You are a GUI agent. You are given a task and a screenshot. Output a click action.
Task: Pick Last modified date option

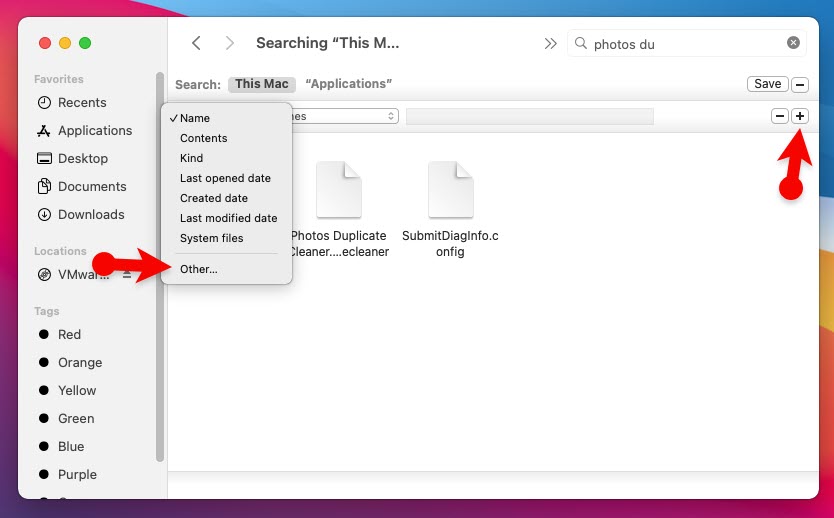[x=228, y=218]
